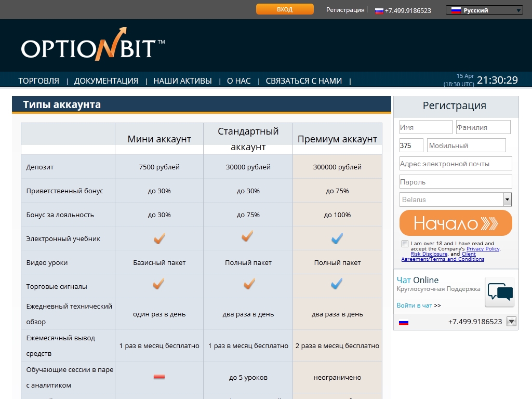
Task: Click the OptionBit logo
Action: (92, 46)
